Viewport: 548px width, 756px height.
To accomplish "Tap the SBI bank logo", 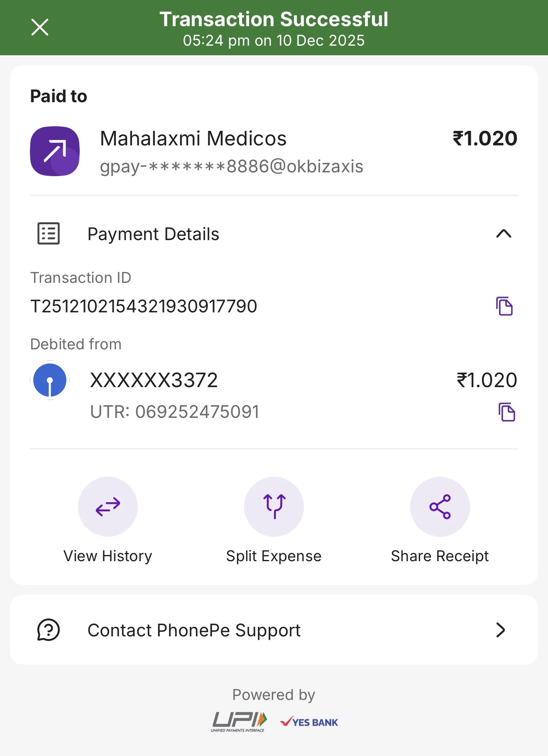I will (x=50, y=380).
